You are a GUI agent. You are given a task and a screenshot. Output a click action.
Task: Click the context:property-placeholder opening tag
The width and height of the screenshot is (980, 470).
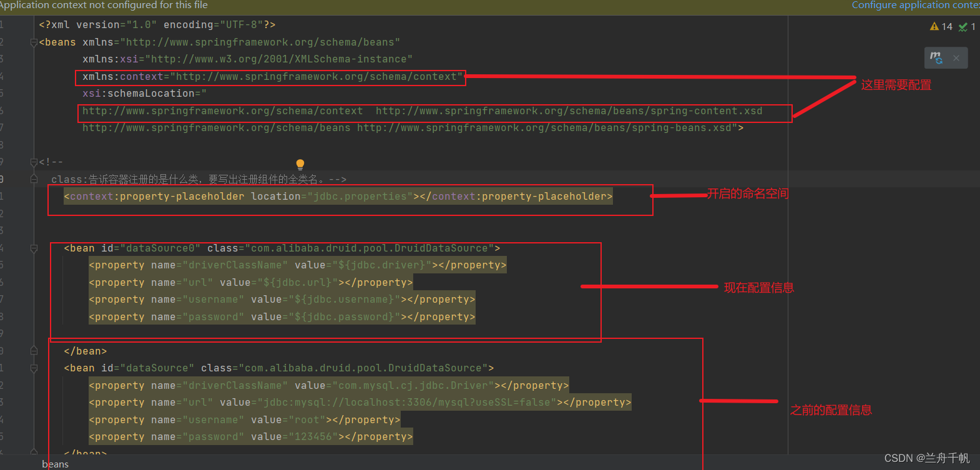154,197
